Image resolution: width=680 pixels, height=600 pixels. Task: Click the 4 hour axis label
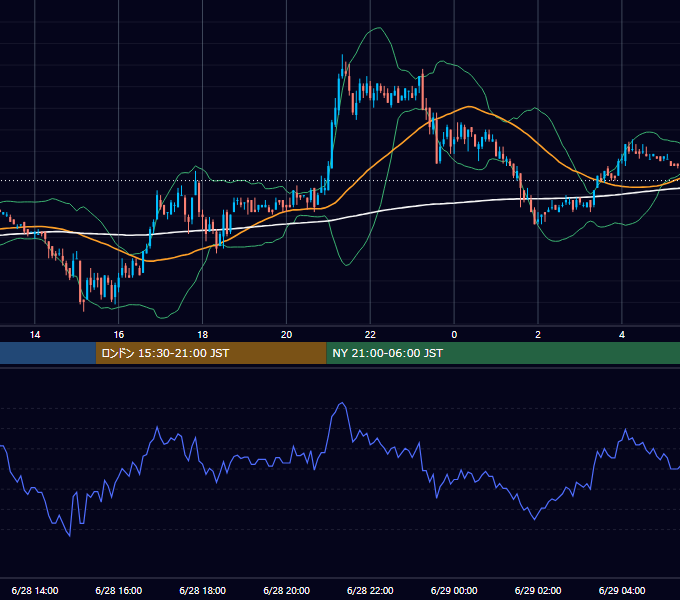622,335
